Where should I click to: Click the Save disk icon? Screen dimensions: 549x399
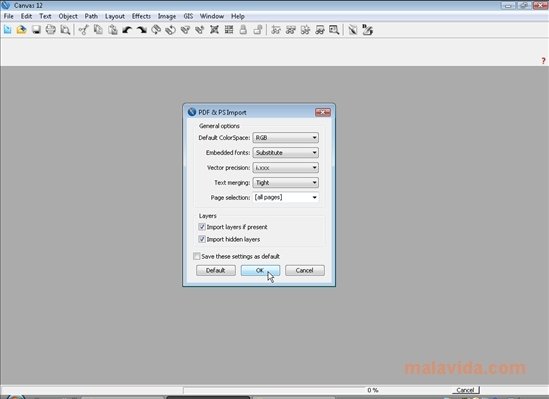point(36,30)
